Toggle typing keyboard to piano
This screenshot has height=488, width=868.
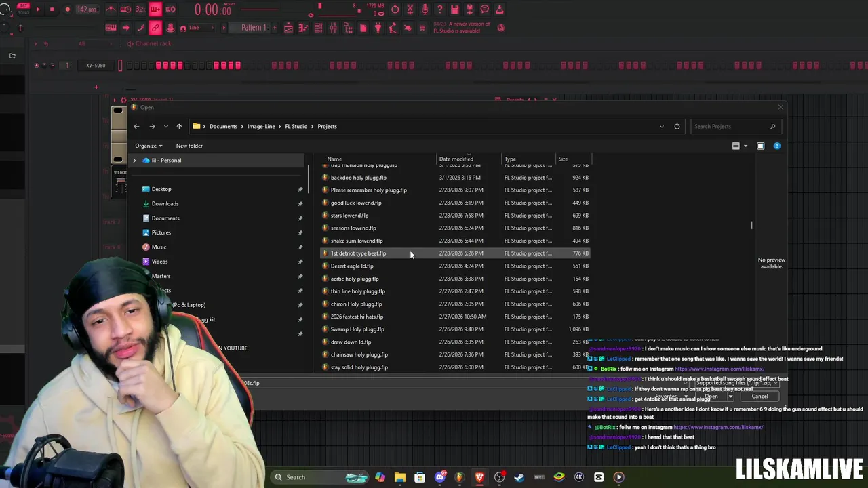coord(111,28)
